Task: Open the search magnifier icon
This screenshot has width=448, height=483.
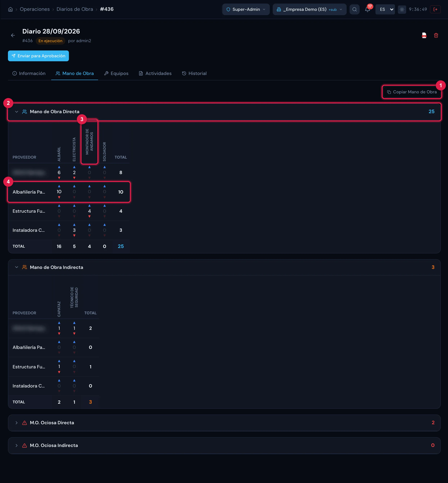Action: [x=354, y=9]
